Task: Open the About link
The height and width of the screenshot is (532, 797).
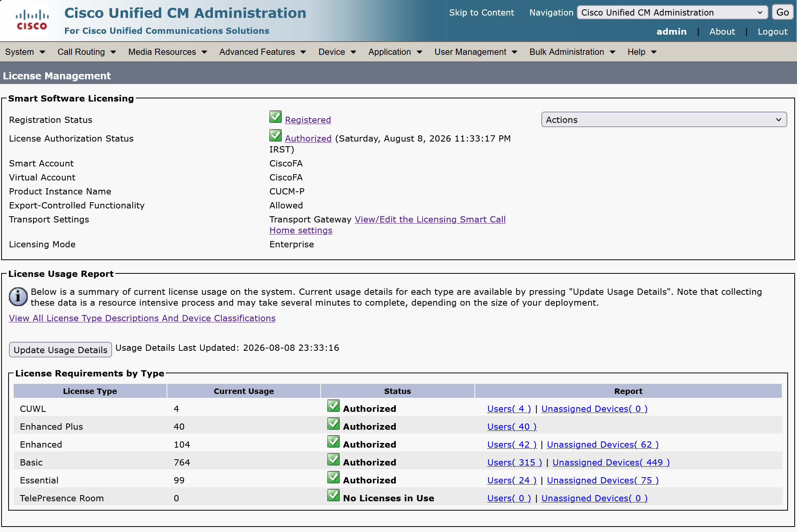Action: [x=722, y=32]
